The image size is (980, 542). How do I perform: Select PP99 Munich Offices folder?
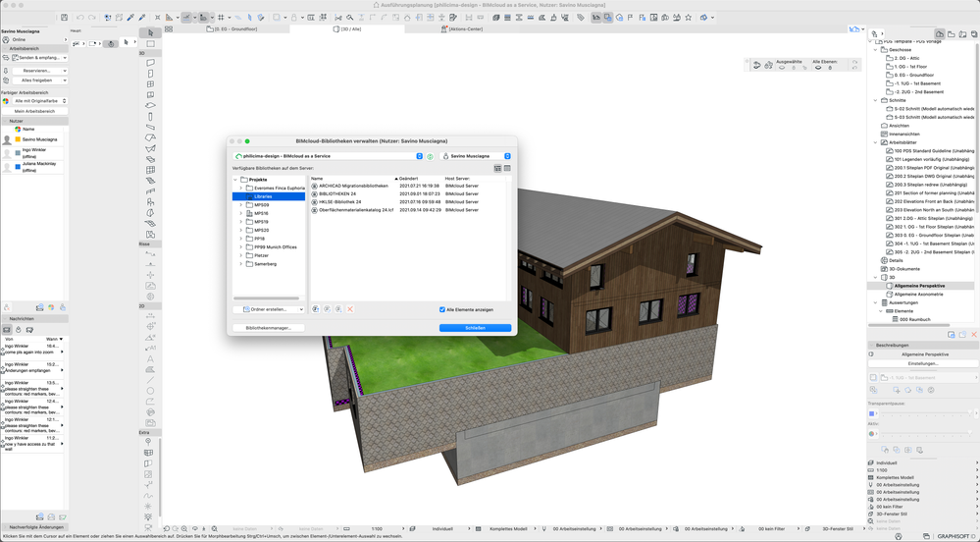[275, 247]
